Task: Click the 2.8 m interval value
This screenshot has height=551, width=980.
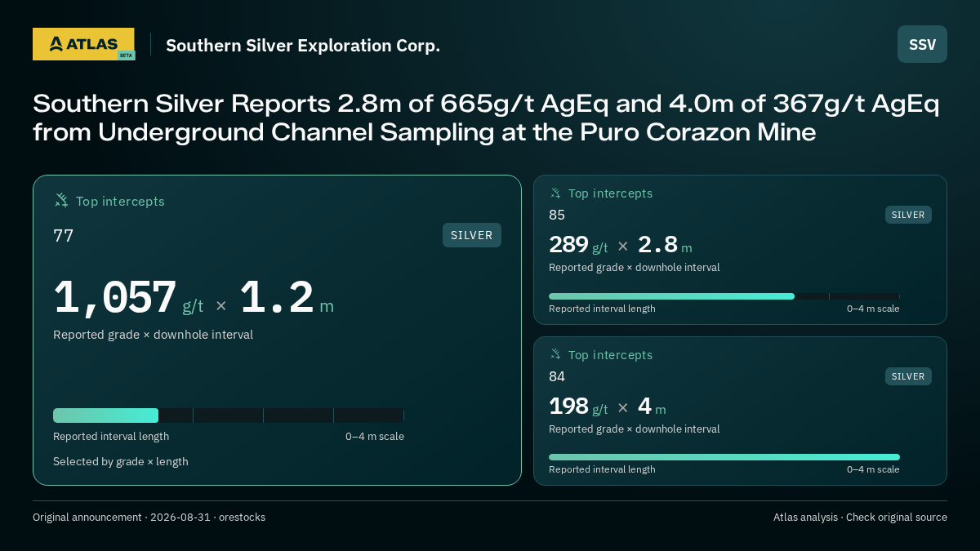Action: point(665,245)
